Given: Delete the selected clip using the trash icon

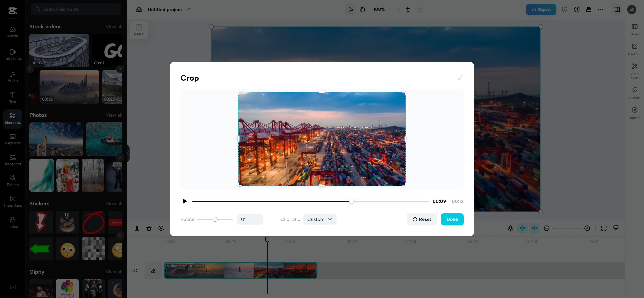Looking at the screenshot, I should 149,228.
